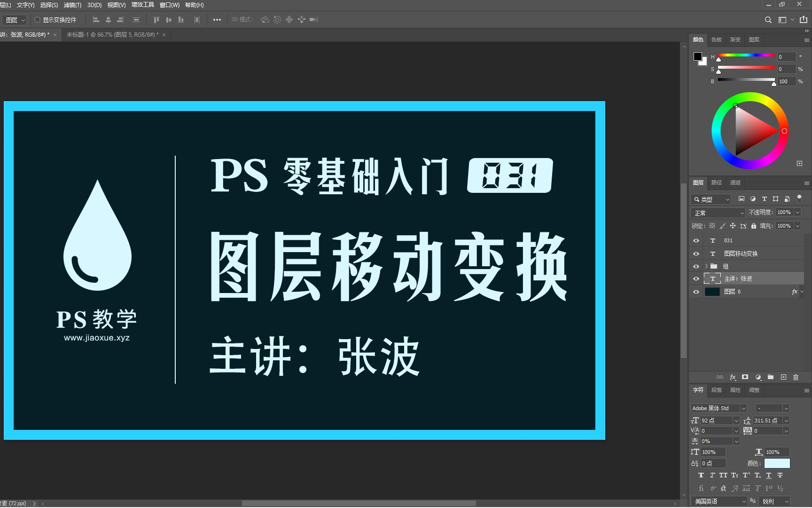Open the 美国英语 language dropdown
Screen dimensions: 812x508
click(x=719, y=501)
